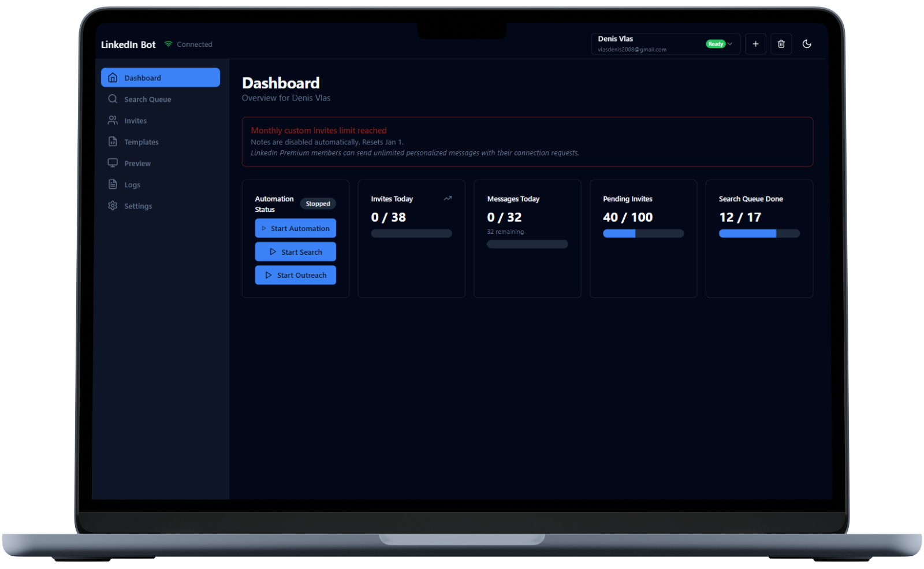Open the Dashboard sidebar item
Image resolution: width=924 pixels, height=569 pixels.
point(160,78)
